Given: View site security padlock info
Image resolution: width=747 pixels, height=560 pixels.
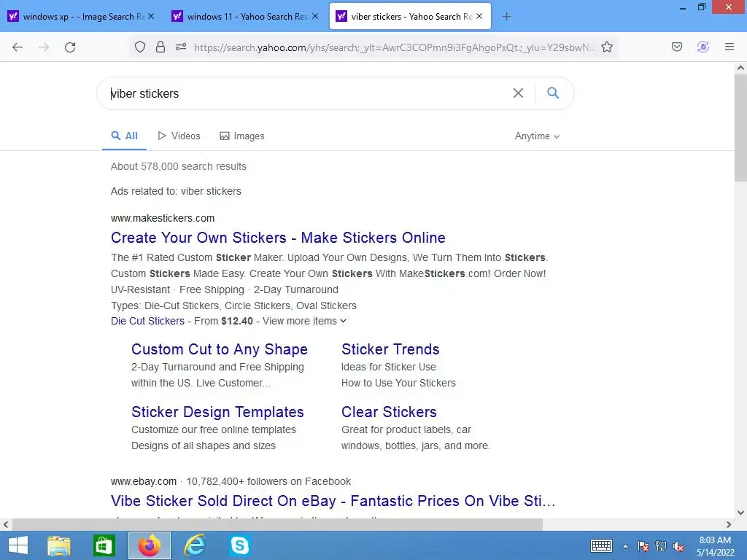Looking at the screenshot, I should [160, 47].
